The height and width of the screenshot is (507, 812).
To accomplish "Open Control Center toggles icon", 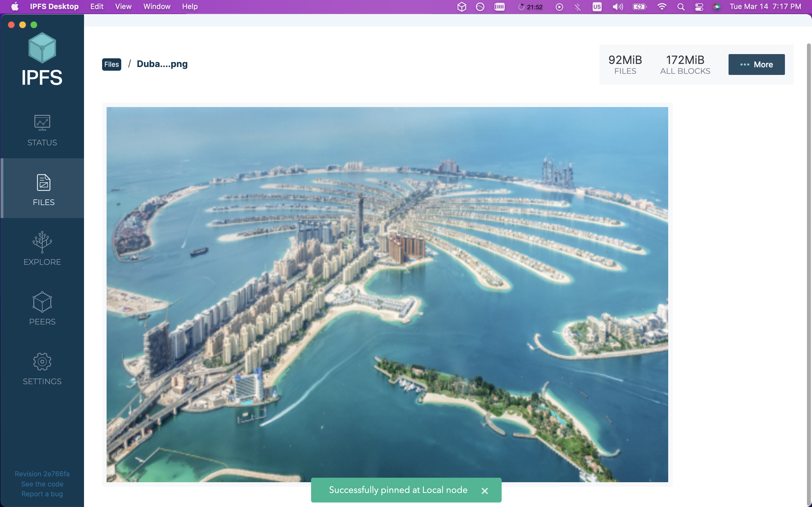I will click(699, 7).
